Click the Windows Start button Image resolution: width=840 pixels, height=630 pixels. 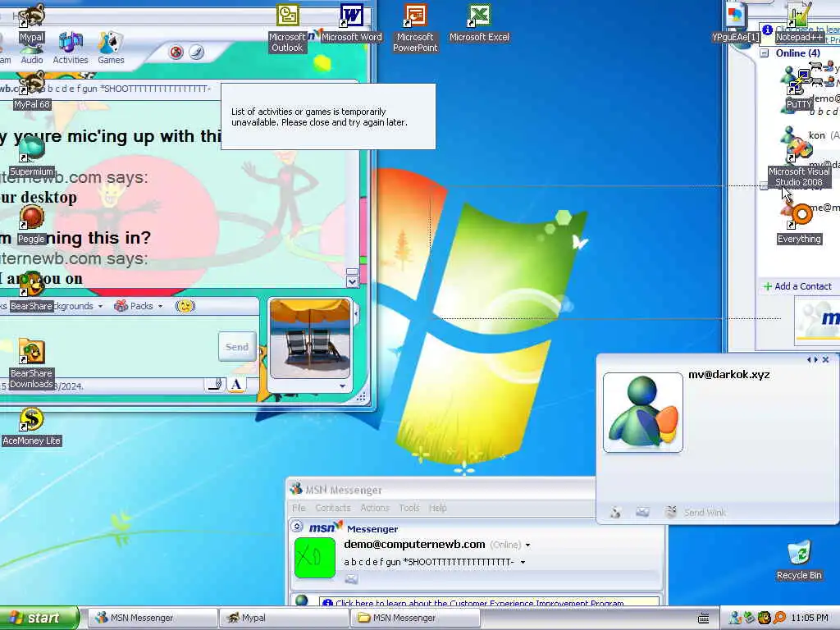click(39, 618)
